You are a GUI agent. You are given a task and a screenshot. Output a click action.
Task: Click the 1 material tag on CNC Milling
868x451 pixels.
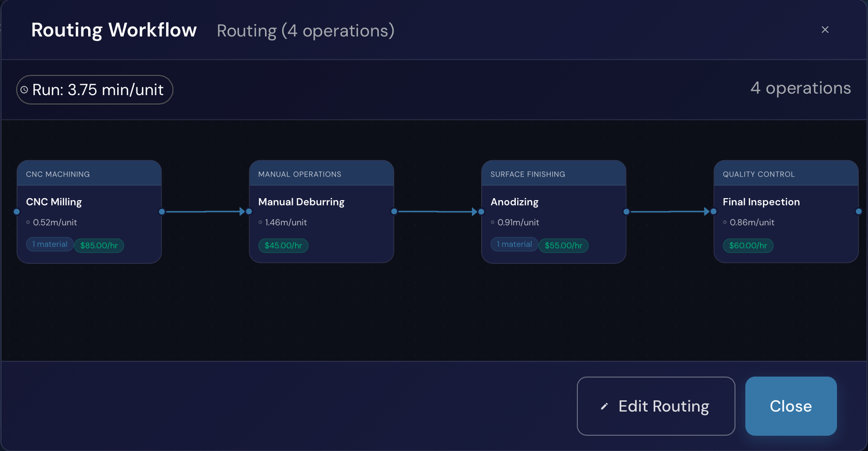point(50,244)
